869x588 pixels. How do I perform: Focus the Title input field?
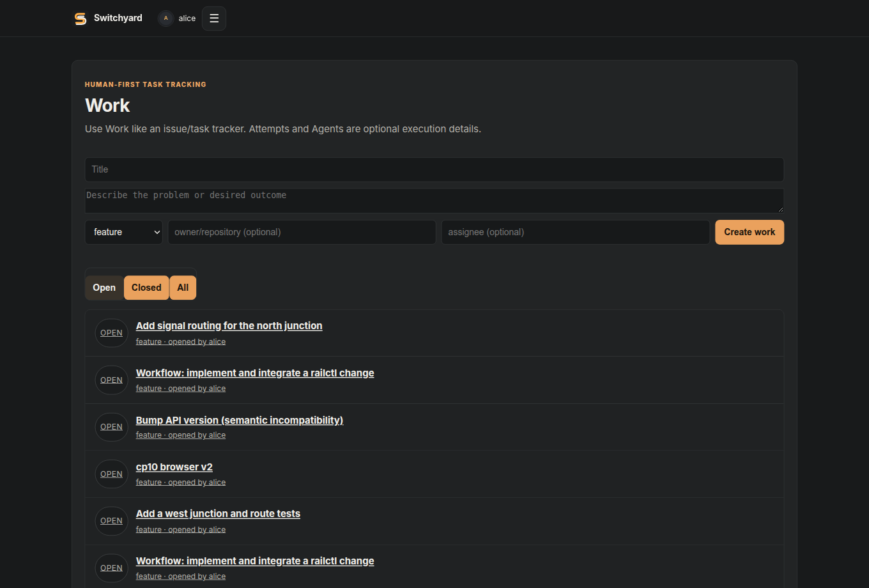434,169
